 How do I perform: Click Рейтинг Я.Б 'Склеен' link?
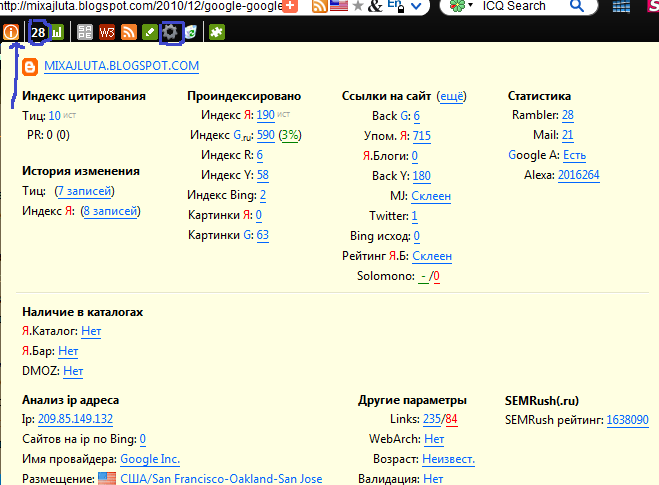[432, 256]
